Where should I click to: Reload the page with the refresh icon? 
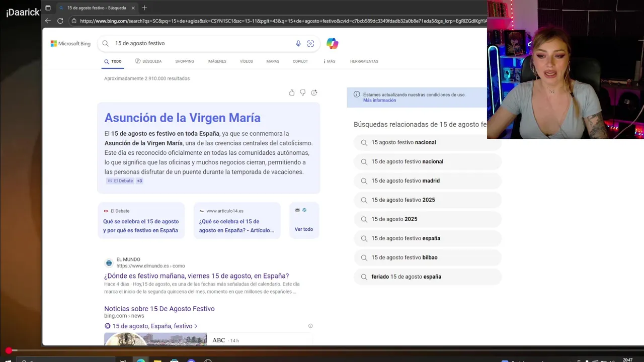coord(60,21)
